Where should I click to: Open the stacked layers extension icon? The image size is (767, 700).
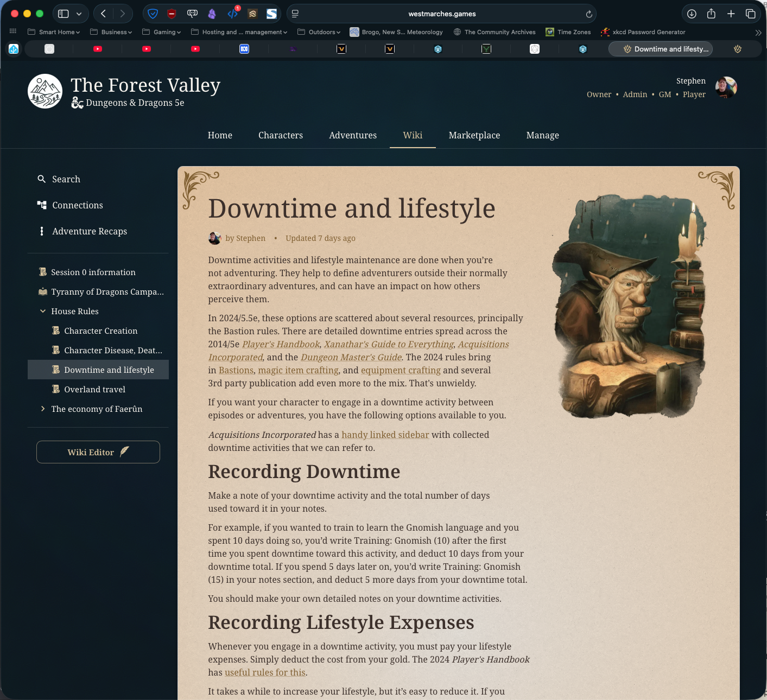click(252, 14)
